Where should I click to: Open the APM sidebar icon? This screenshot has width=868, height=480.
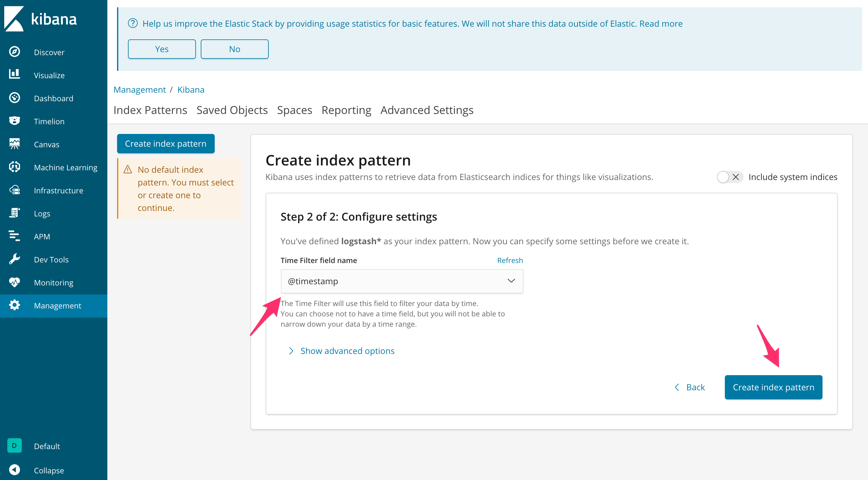click(x=14, y=236)
